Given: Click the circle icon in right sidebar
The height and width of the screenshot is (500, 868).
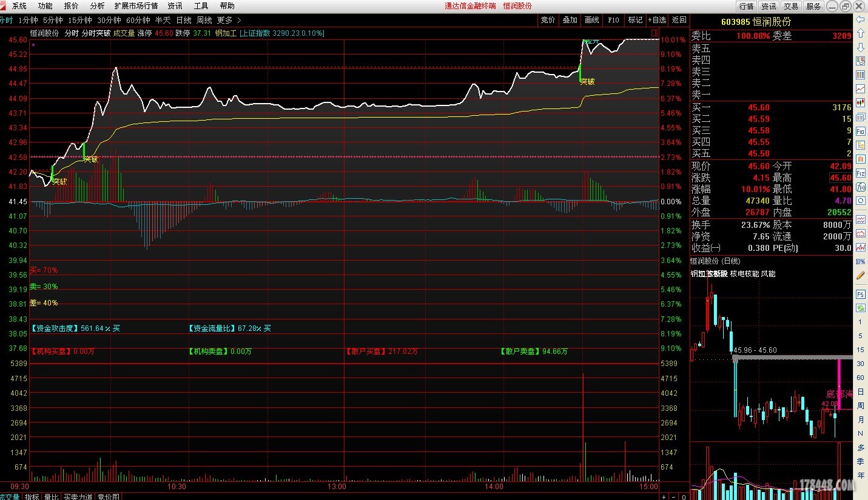Looking at the screenshot, I should click(x=860, y=201).
